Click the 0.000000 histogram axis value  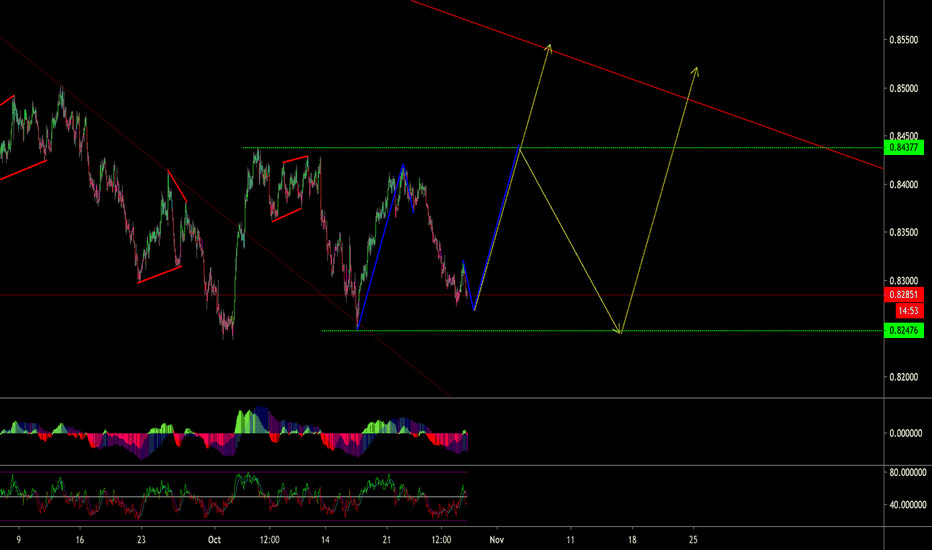905,433
